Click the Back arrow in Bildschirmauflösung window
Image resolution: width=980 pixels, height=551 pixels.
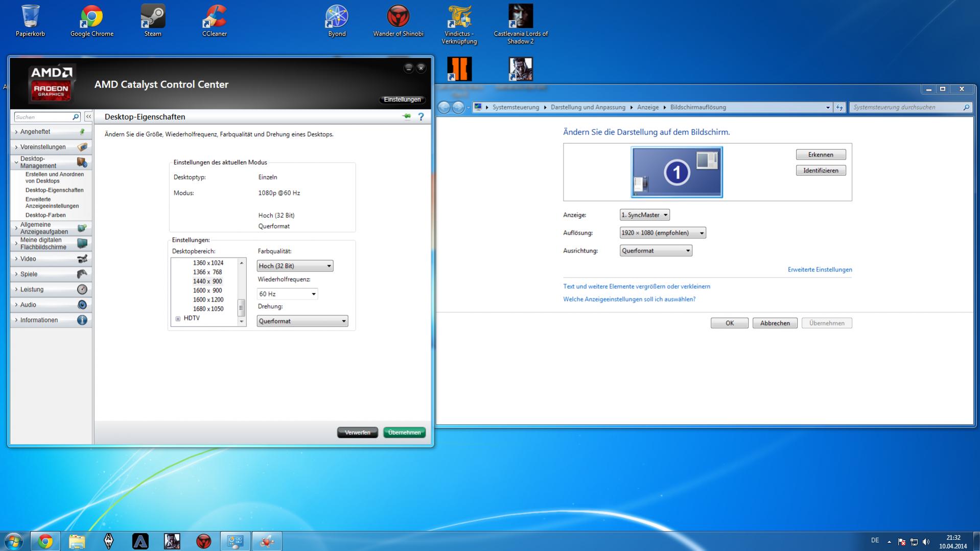(444, 107)
